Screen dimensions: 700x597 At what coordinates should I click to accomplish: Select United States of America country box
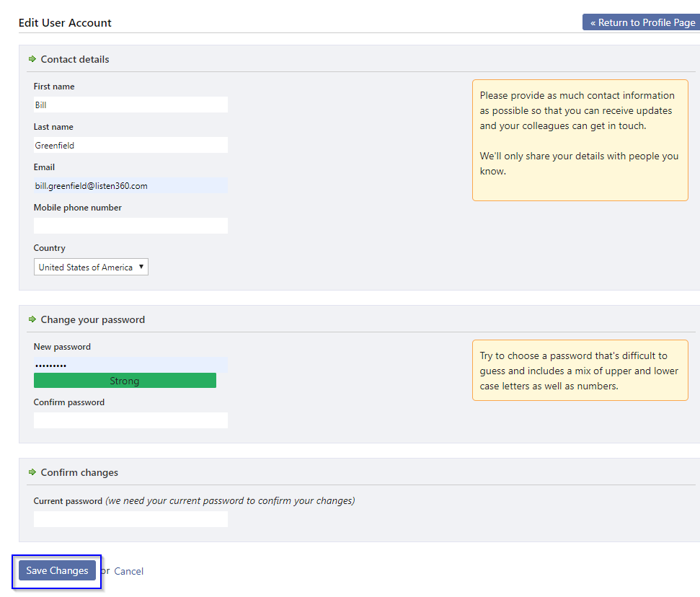tap(91, 267)
